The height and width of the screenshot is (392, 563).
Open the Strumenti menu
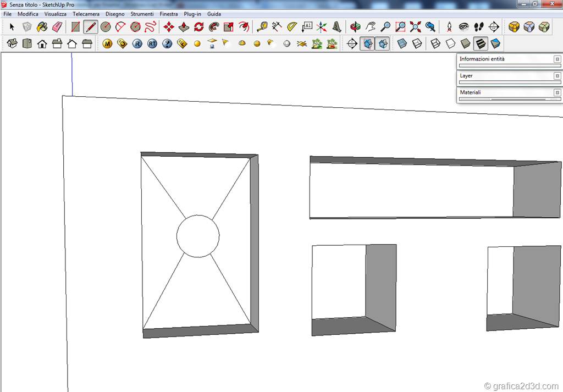(142, 14)
